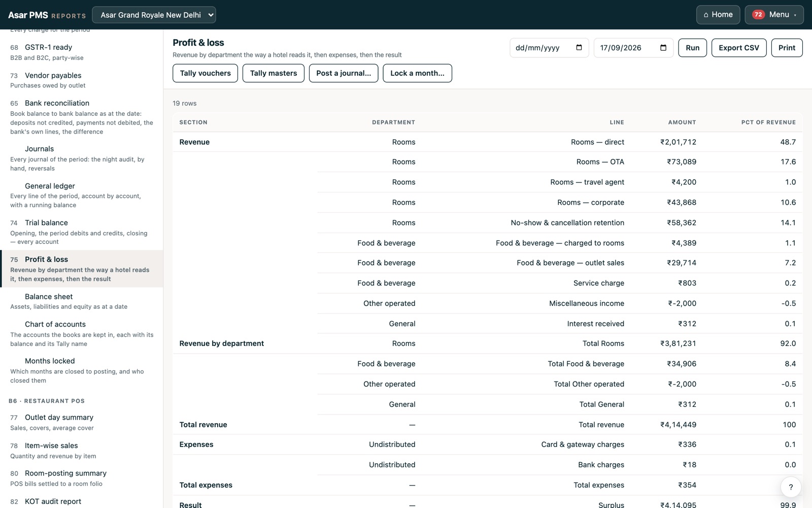
Task: Click the No-show & cancellation retention line
Action: point(567,223)
